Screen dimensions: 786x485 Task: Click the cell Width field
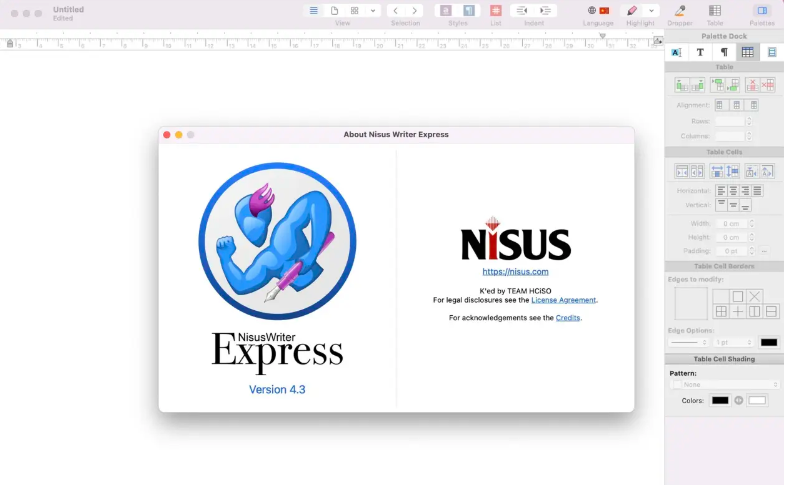[731, 223]
